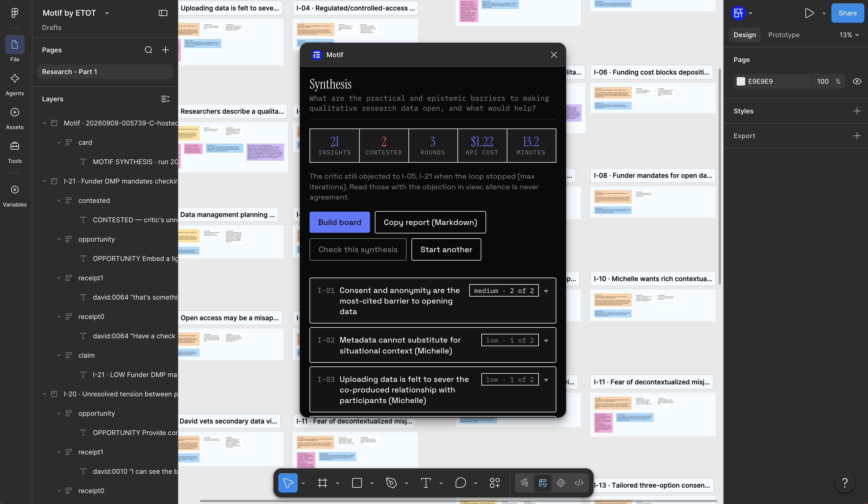Switch to Design mode in toolbar
This screenshot has width=868, height=504.
pos(542,483)
